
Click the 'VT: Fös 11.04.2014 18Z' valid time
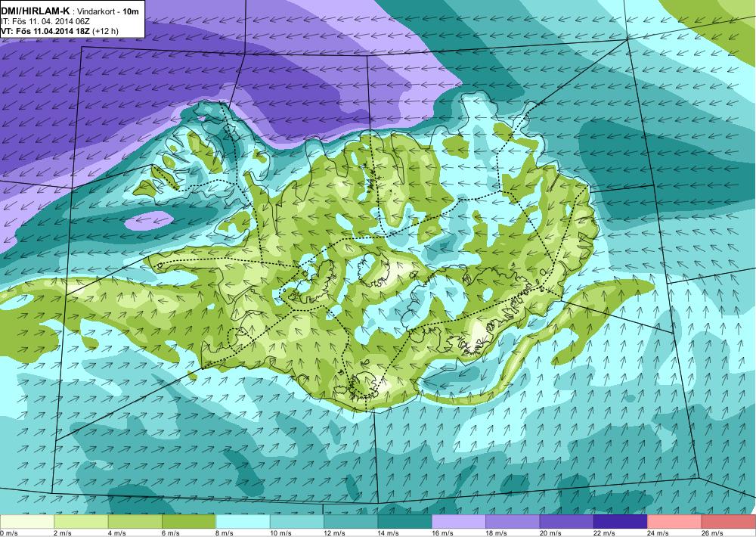pyautogui.click(x=45, y=31)
